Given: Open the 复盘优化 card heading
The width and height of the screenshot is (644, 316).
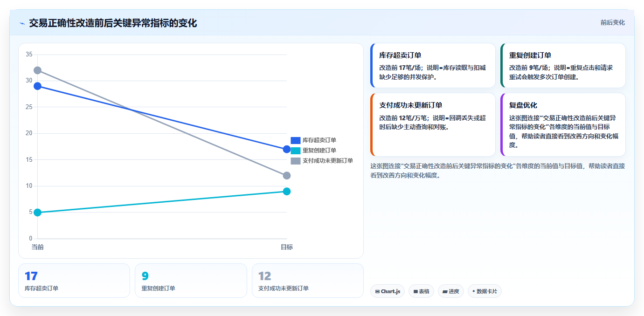Looking at the screenshot, I should pos(523,105).
